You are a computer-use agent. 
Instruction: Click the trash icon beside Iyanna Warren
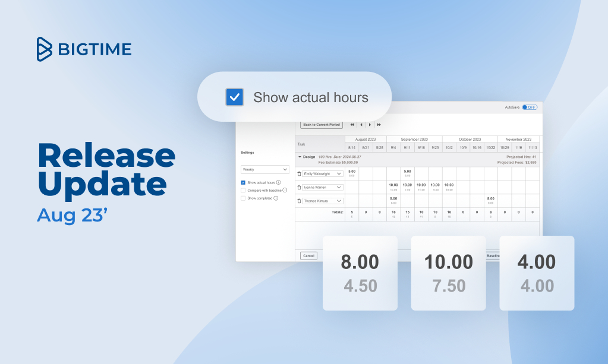tap(299, 188)
